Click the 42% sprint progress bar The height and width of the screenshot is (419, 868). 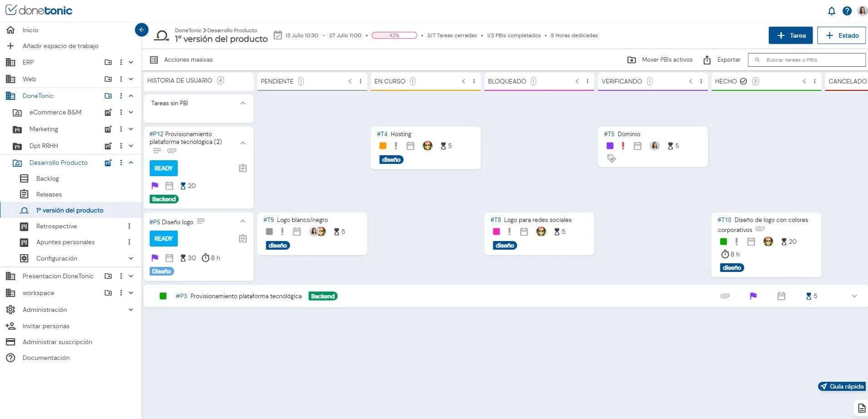394,35
